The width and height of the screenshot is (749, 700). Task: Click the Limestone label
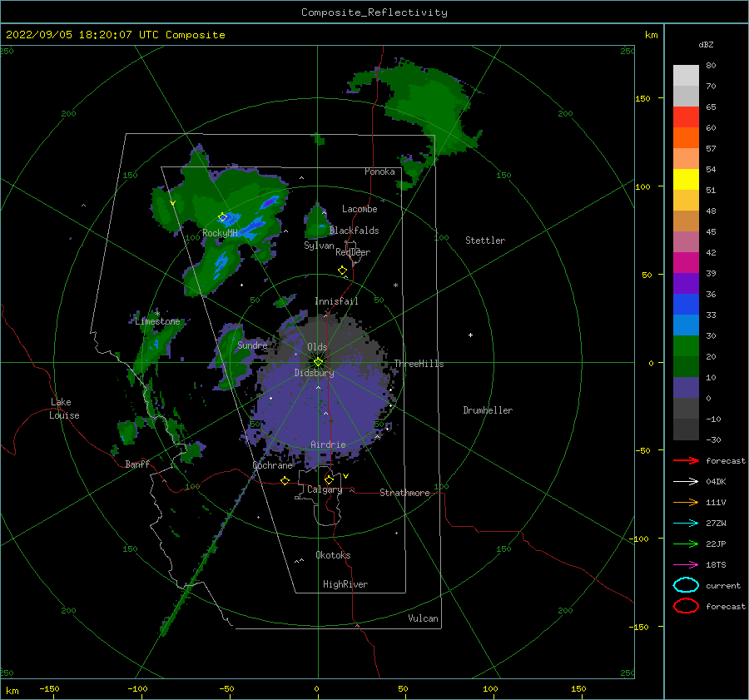157,321
